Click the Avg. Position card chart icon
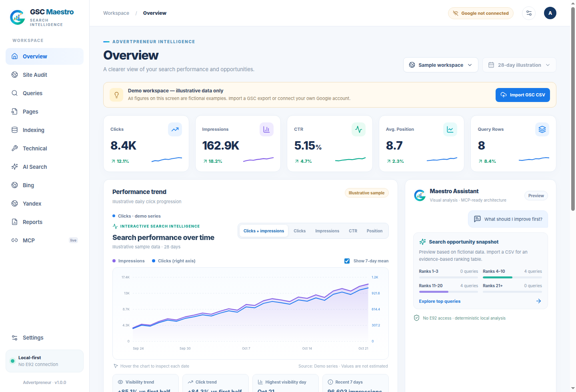 (x=450, y=129)
